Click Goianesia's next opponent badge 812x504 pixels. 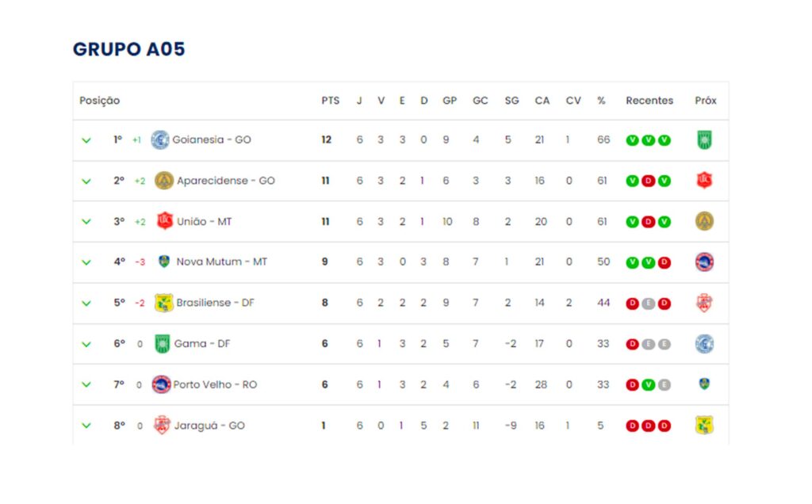tap(704, 139)
